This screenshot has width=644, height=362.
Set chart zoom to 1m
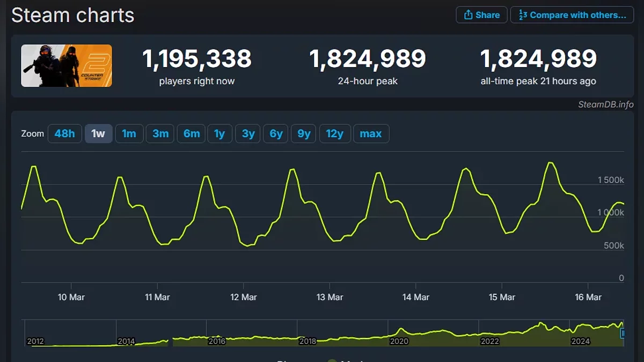click(129, 134)
